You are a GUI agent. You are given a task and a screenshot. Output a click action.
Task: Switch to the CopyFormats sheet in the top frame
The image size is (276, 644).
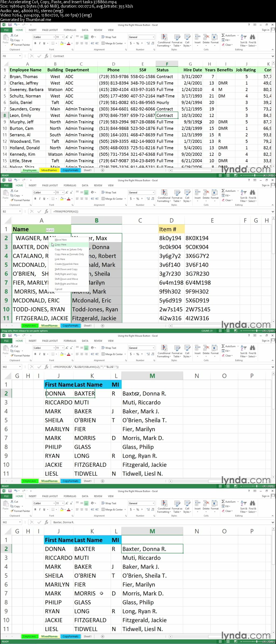pos(70,170)
